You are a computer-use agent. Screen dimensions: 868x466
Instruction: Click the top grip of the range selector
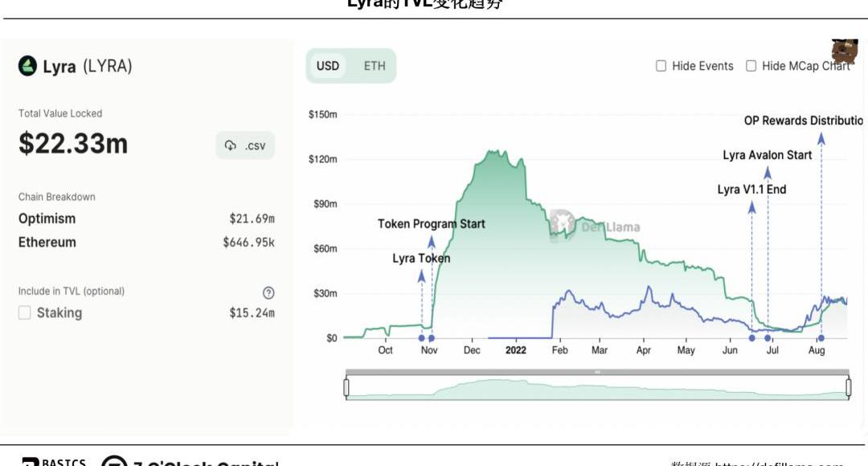point(597,372)
